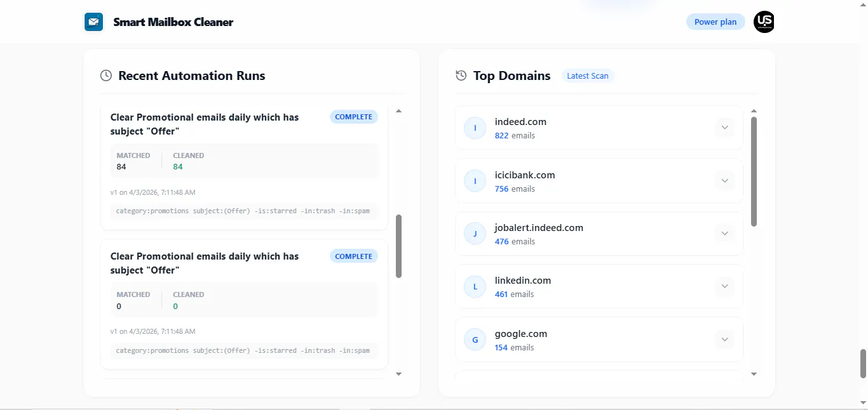This screenshot has height=410, width=868.
Task: Click the 461 emails count
Action: (x=515, y=294)
